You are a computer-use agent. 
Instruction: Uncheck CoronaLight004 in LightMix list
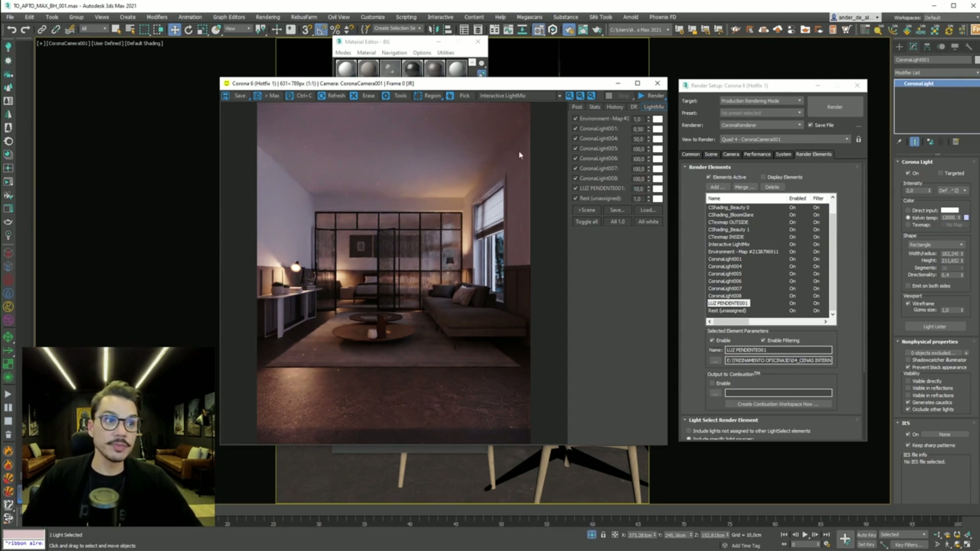[576, 139]
